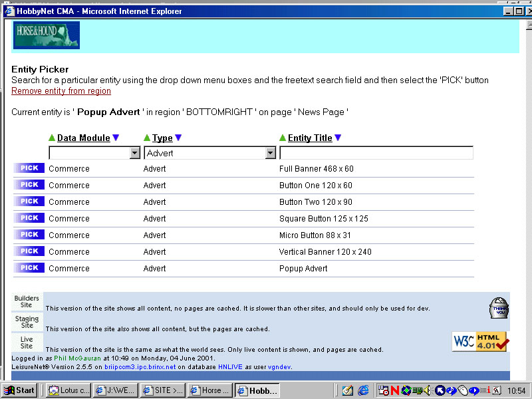532x399 pixels.
Task: Pick Square Button 125 x 125
Action: tap(29, 218)
